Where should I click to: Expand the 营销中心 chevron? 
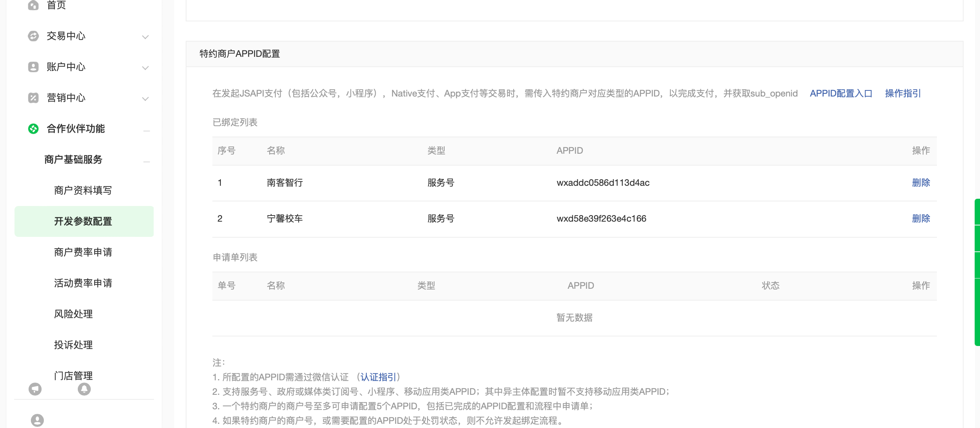(145, 99)
